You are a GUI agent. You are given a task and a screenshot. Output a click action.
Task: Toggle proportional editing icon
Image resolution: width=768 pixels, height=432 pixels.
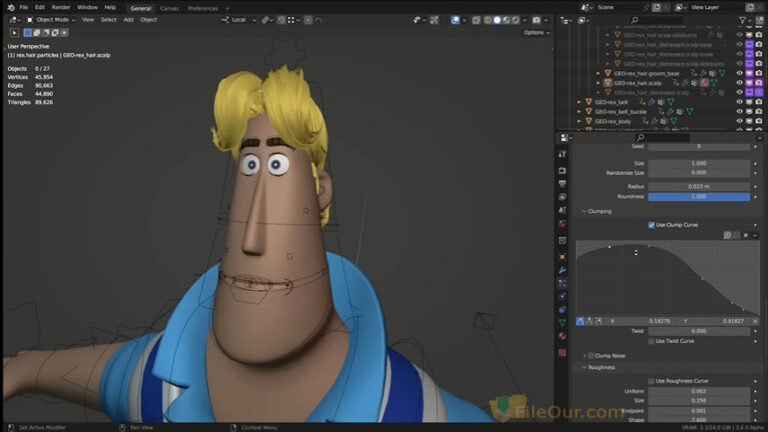point(308,20)
